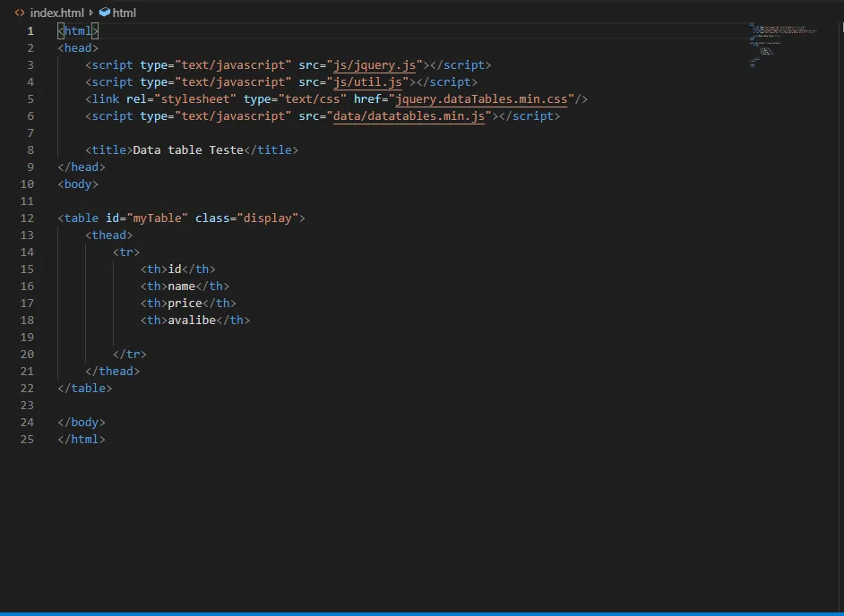Click the opening <body> tag
844x616 pixels.
78,184
